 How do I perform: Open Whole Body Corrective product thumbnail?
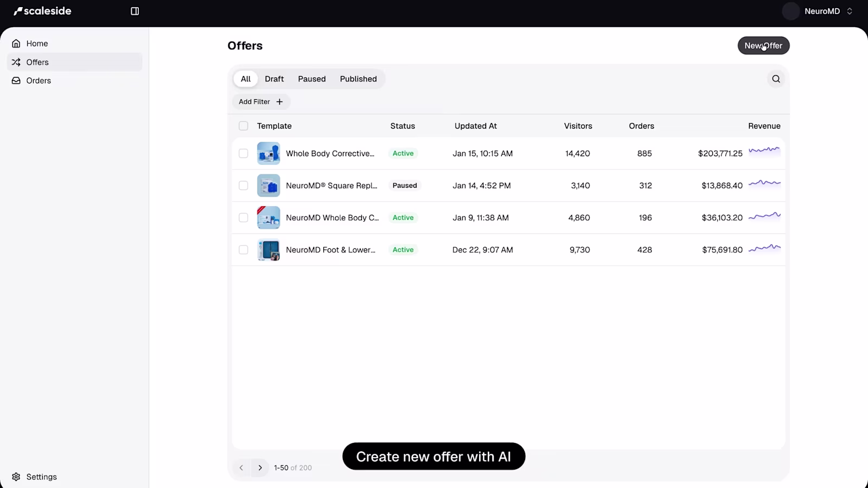pyautogui.click(x=269, y=153)
